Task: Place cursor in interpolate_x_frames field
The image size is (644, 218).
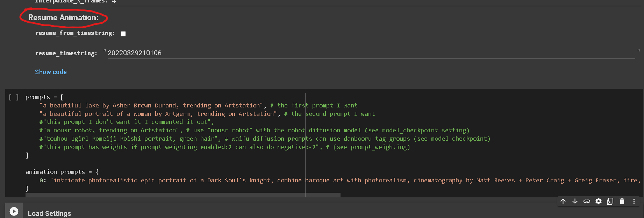Action: (377, 2)
